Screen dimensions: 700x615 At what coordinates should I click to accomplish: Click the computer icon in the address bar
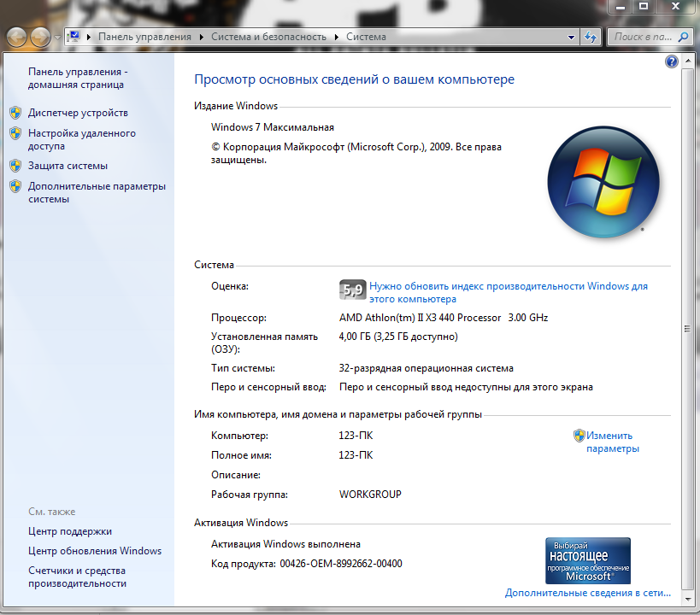(75, 37)
